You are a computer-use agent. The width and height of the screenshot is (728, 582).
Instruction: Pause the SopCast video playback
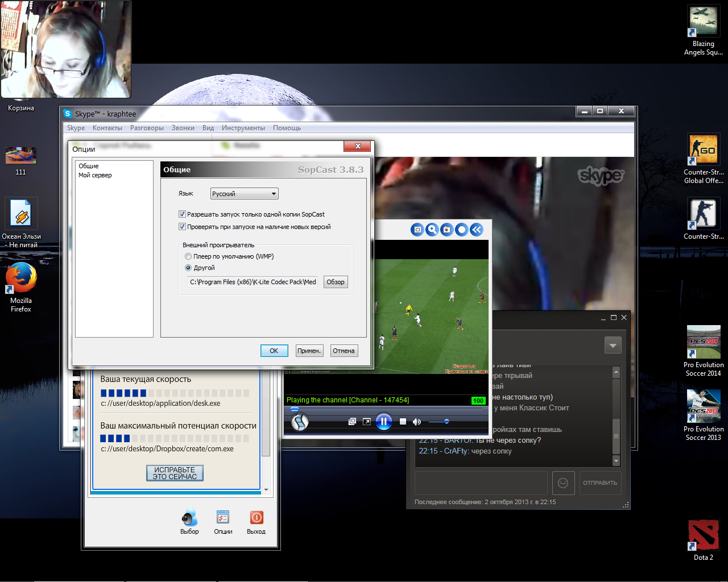(384, 422)
